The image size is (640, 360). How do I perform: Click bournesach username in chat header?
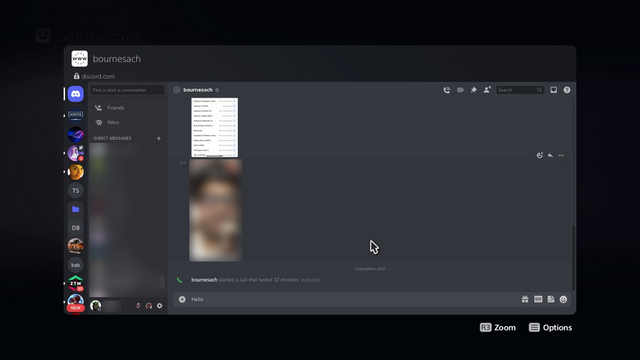[198, 90]
